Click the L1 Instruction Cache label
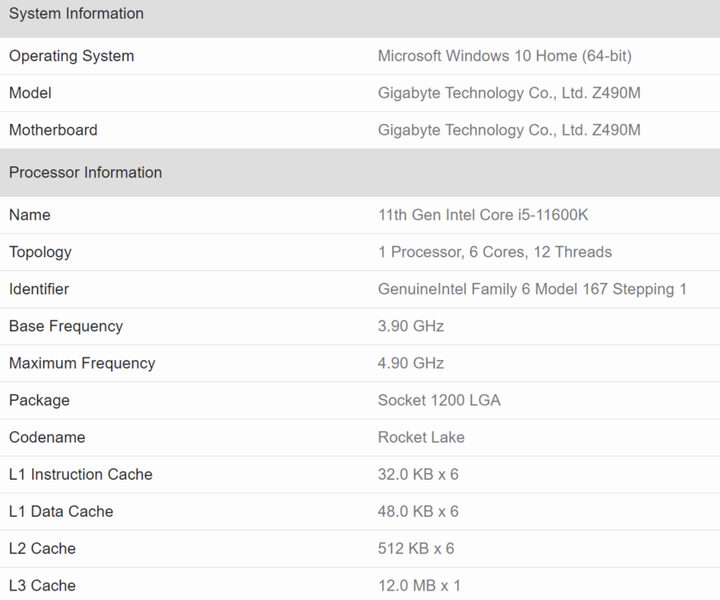 tap(80, 474)
